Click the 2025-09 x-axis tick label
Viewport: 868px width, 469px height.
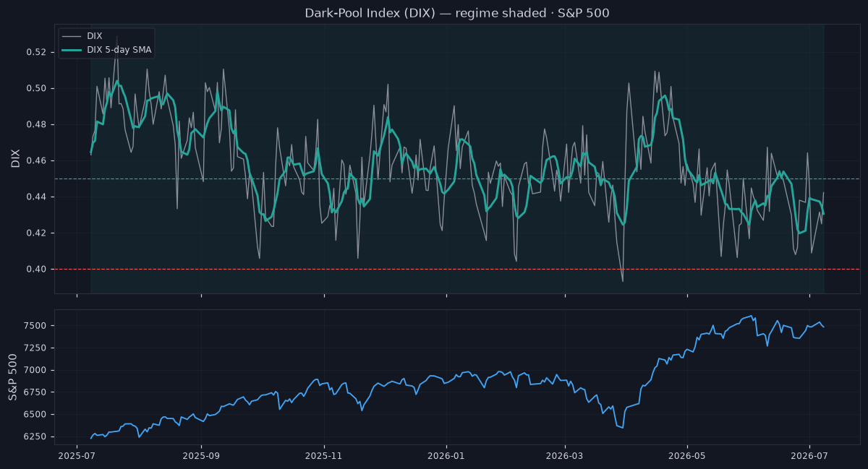coord(201,457)
